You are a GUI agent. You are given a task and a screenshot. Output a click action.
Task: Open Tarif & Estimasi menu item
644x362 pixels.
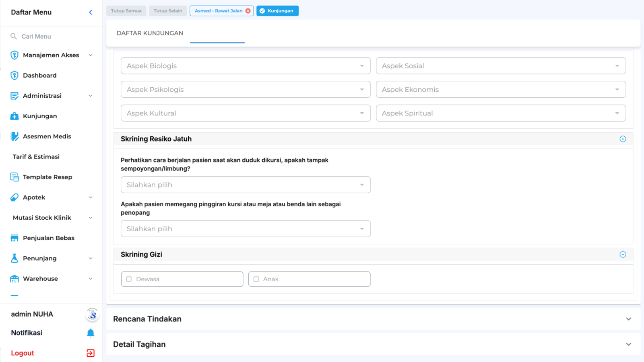(36, 157)
